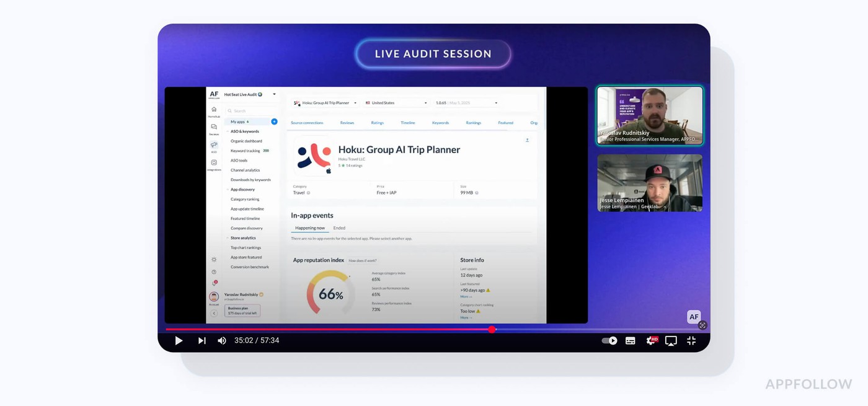Click the AF channel watermark icon
Screen dimensions: 868x406
pos(694,317)
